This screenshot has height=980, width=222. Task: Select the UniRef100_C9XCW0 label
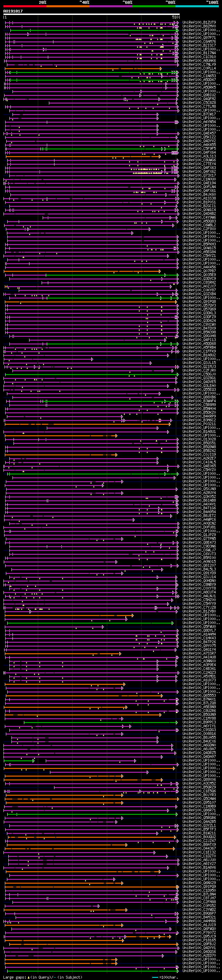click(199, 324)
